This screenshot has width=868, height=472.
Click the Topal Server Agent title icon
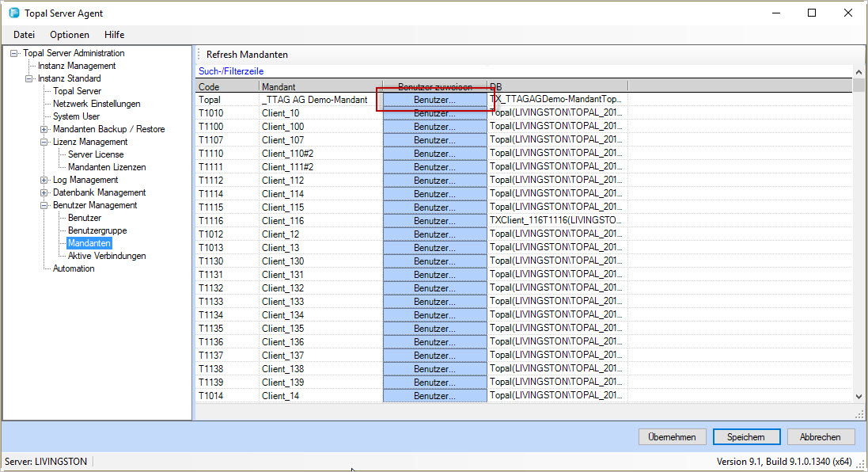pyautogui.click(x=13, y=13)
